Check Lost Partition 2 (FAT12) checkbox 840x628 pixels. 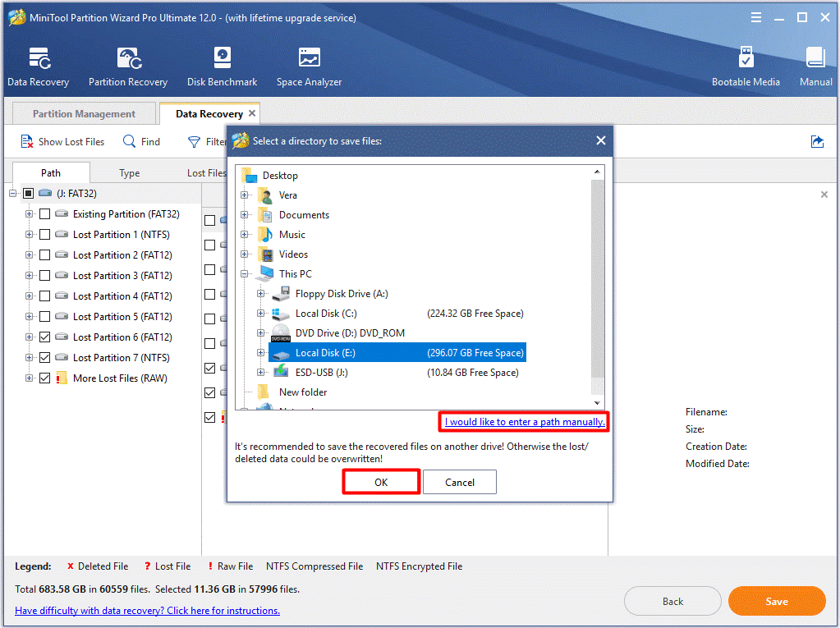click(45, 254)
